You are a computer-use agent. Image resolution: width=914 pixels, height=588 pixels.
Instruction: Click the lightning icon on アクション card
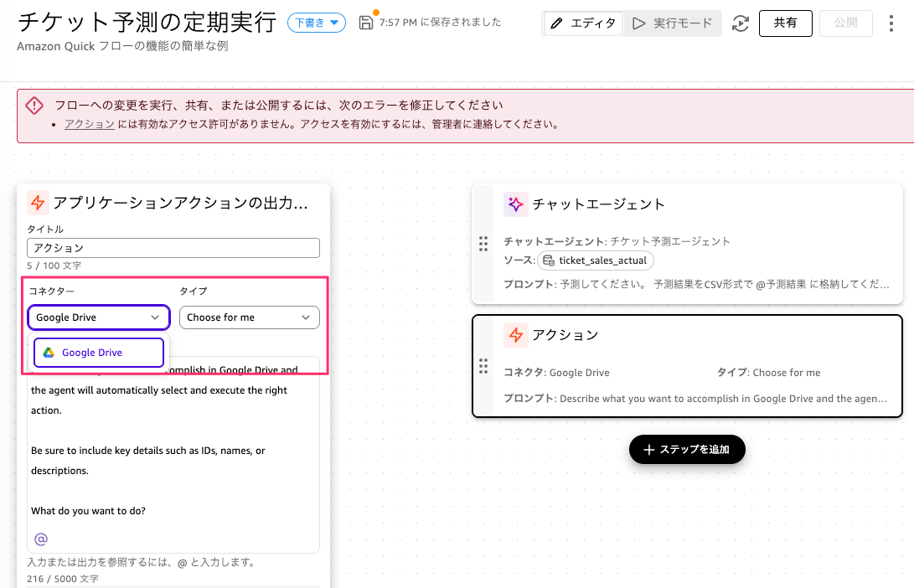(x=515, y=335)
